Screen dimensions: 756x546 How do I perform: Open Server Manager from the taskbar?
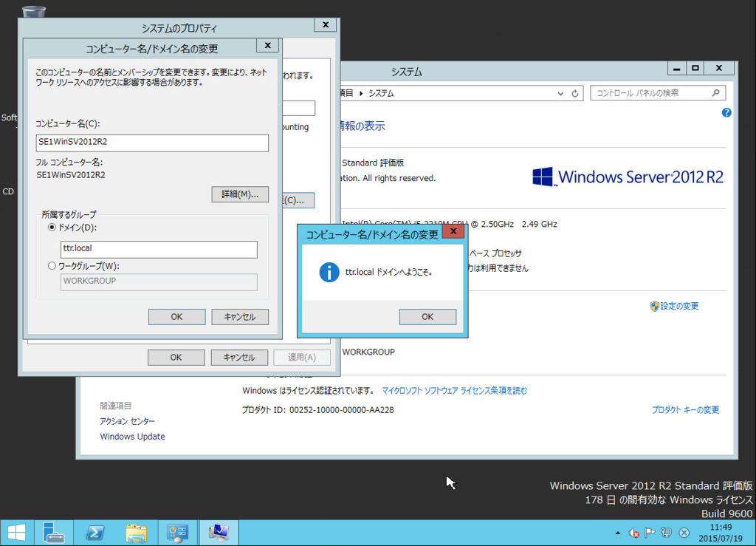pos(53,533)
